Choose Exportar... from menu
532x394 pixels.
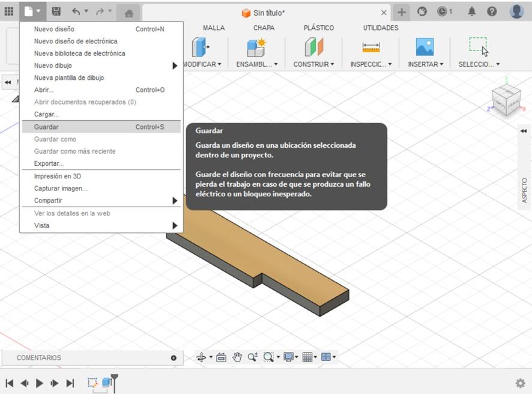tap(101, 163)
